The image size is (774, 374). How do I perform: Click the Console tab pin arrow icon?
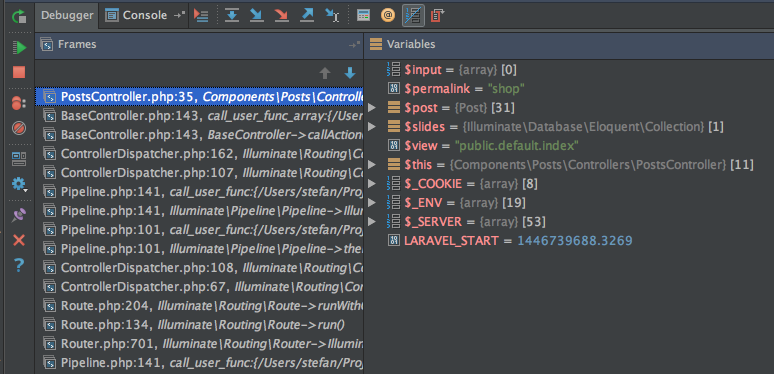tap(179, 16)
